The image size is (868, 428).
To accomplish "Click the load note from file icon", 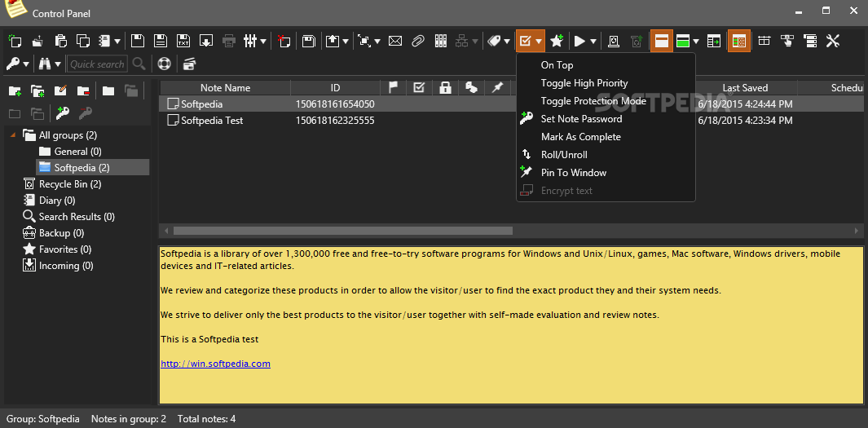I will pyautogui.click(x=37, y=41).
